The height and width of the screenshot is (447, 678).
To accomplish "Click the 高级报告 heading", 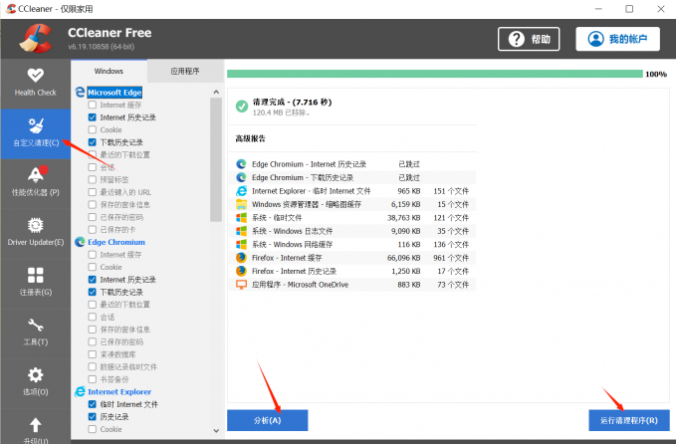I will 251,139.
